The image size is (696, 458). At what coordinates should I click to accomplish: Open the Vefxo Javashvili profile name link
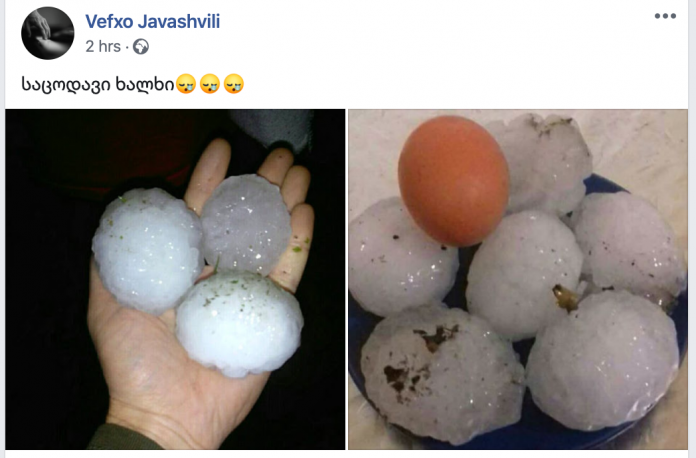(152, 21)
